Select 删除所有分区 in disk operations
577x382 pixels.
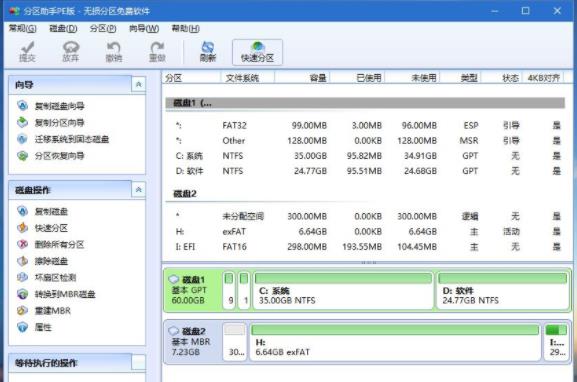coord(51,244)
